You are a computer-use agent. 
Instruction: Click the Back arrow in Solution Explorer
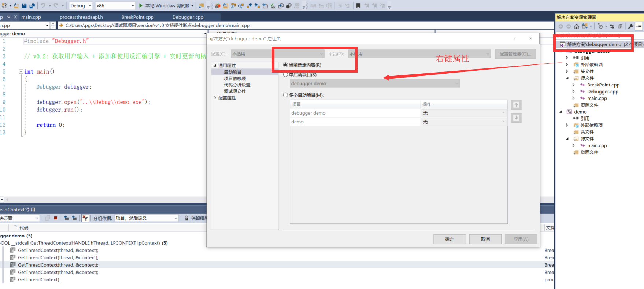click(x=560, y=26)
